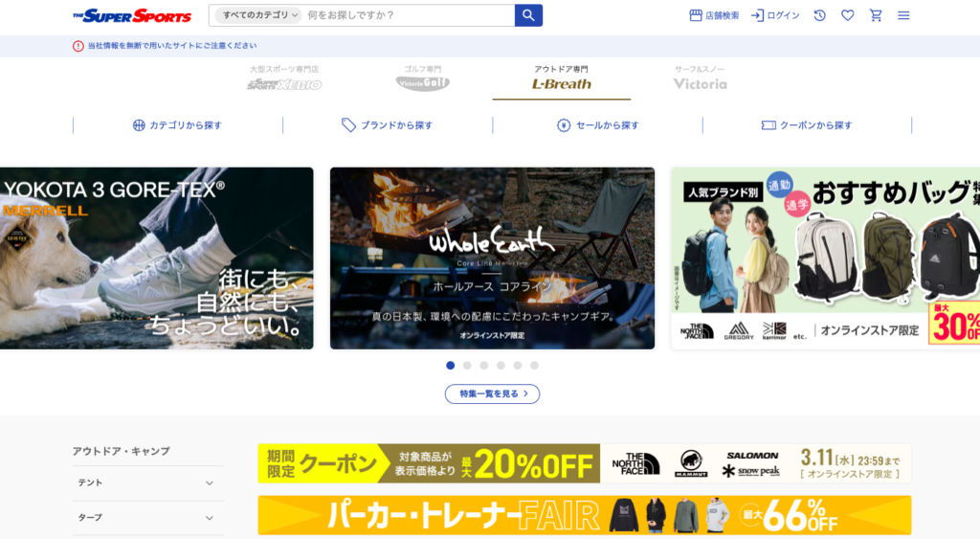Expand the テント category
The height and width of the screenshot is (539, 980).
[x=147, y=483]
